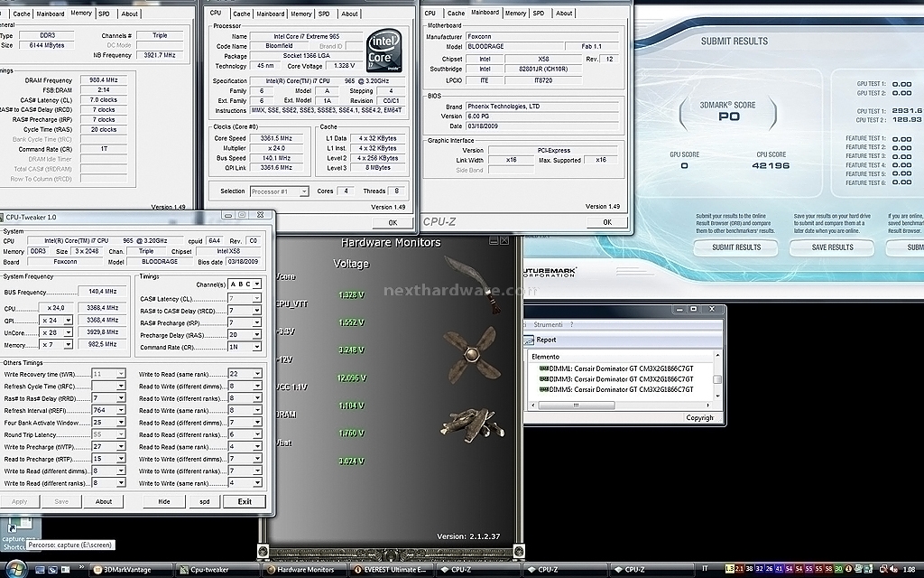This screenshot has width=924, height=578.
Task: Switch to EVEREST Ultimate taskbar button
Action: pos(390,570)
